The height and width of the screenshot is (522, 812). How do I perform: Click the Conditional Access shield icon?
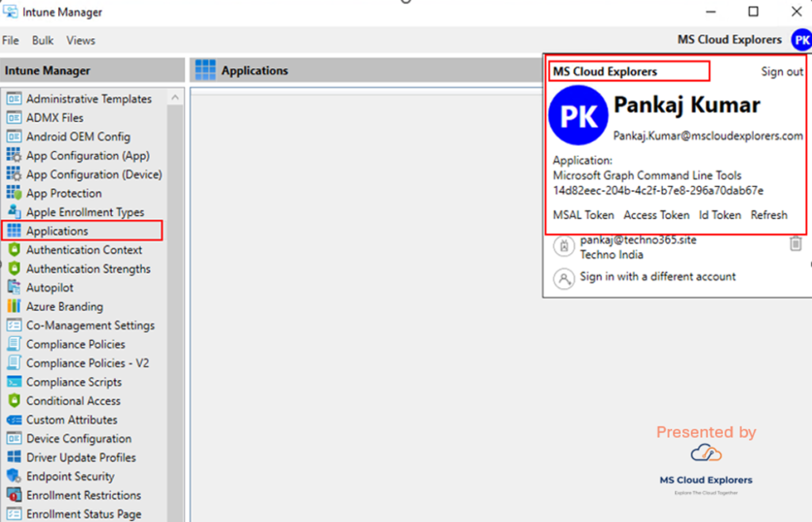coord(14,401)
